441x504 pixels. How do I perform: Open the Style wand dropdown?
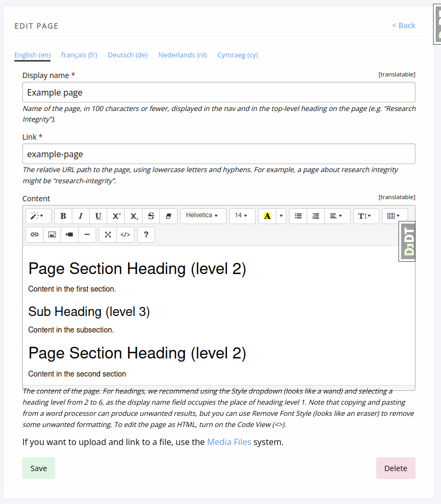(x=38, y=216)
